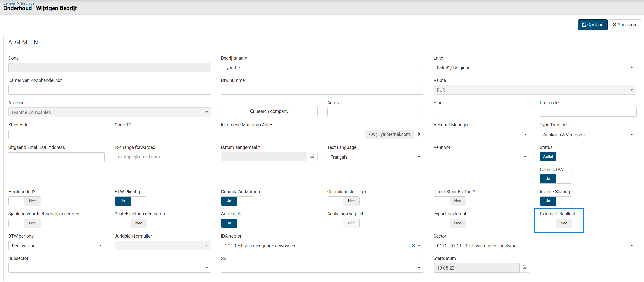Screen dimensions: 644x282
Task: Open the Startdatum calendar picker icon
Action: click(525, 267)
